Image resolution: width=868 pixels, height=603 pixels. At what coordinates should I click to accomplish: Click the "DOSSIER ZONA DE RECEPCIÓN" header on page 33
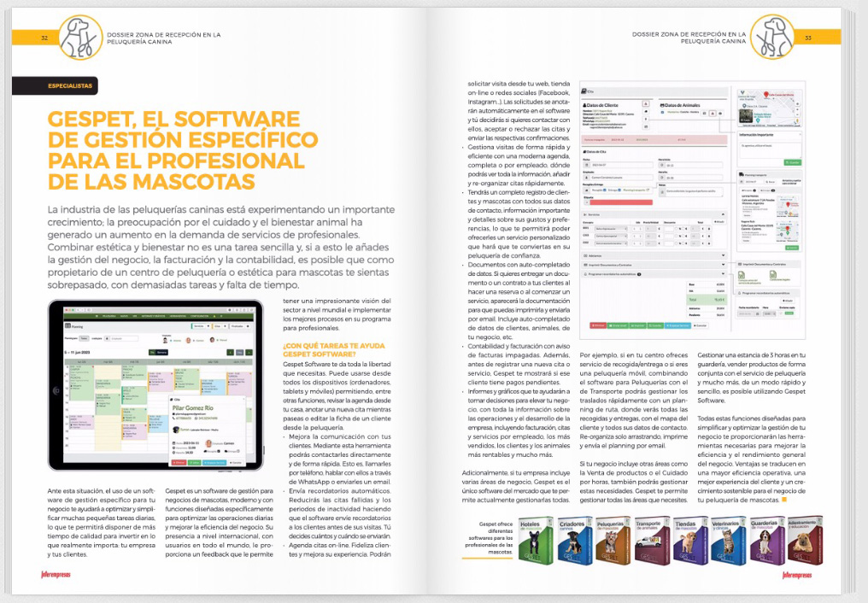tap(689, 38)
